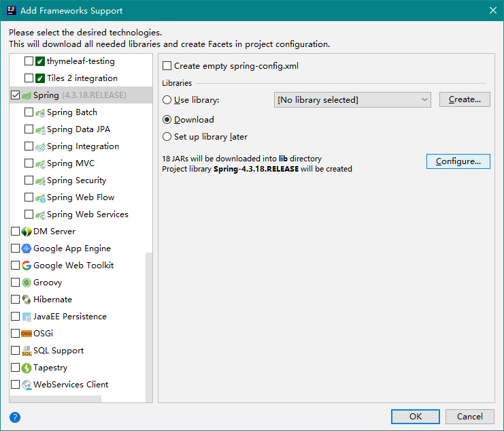Image resolution: width=504 pixels, height=431 pixels.
Task: Click the Groovy framework icon
Action: [27, 283]
